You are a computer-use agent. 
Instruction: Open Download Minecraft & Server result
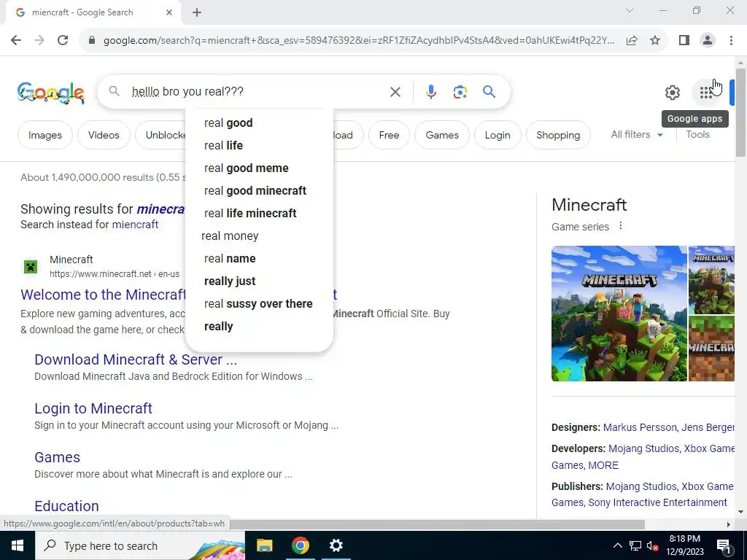click(136, 359)
